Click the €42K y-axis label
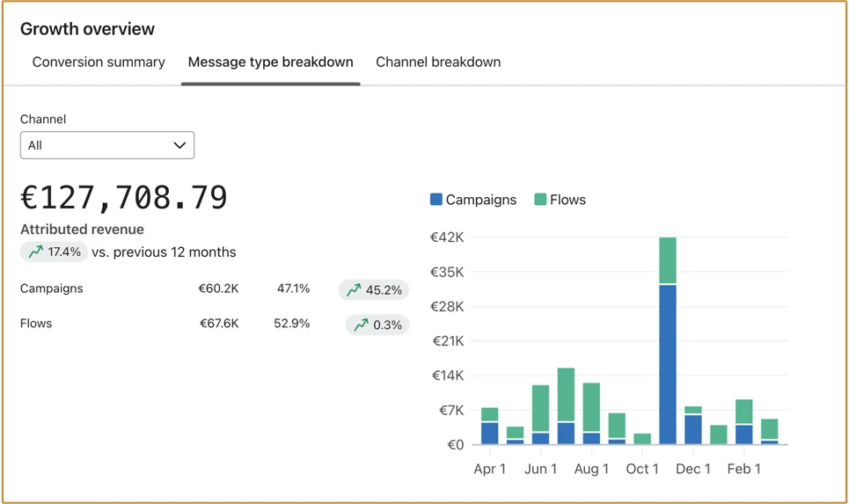 [447, 237]
